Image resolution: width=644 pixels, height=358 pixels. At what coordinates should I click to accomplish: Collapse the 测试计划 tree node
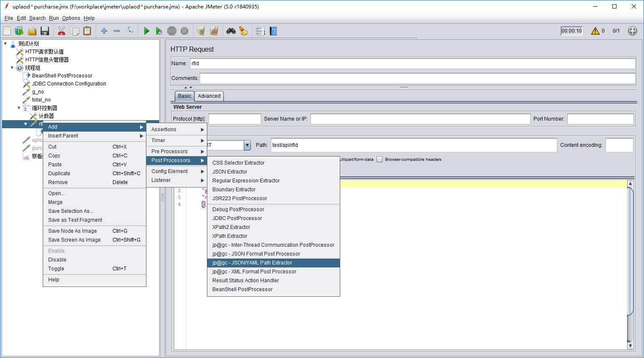[5, 44]
